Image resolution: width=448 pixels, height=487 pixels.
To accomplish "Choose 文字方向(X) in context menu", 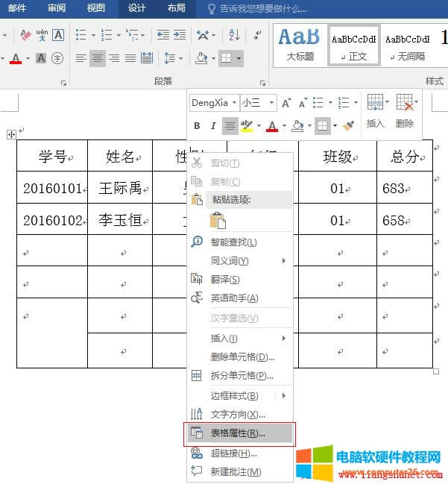I will coord(240,415).
